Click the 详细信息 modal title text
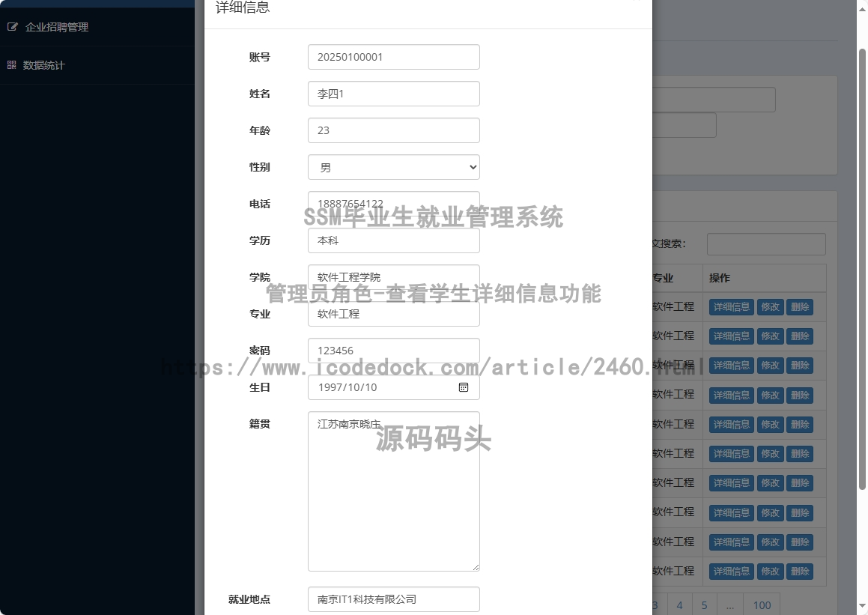This screenshot has width=868, height=615. coord(243,7)
